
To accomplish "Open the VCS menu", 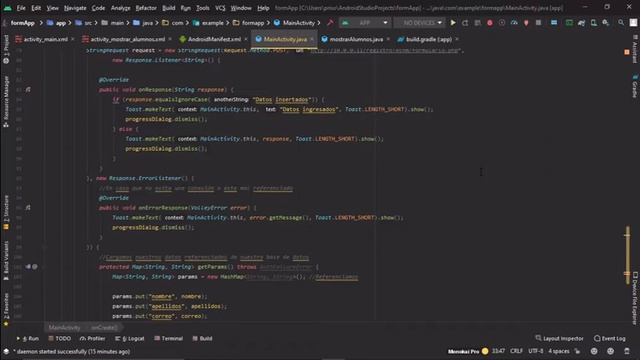I will coord(220,8).
